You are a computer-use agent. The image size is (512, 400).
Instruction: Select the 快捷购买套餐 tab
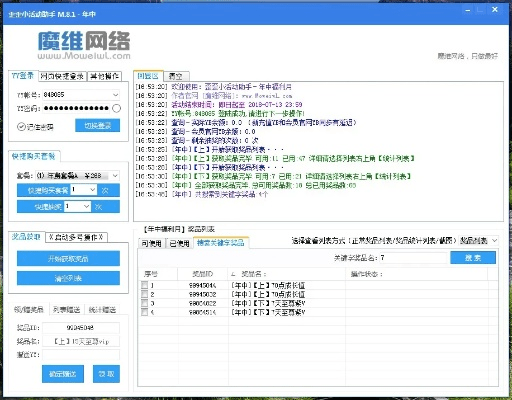click(x=34, y=156)
